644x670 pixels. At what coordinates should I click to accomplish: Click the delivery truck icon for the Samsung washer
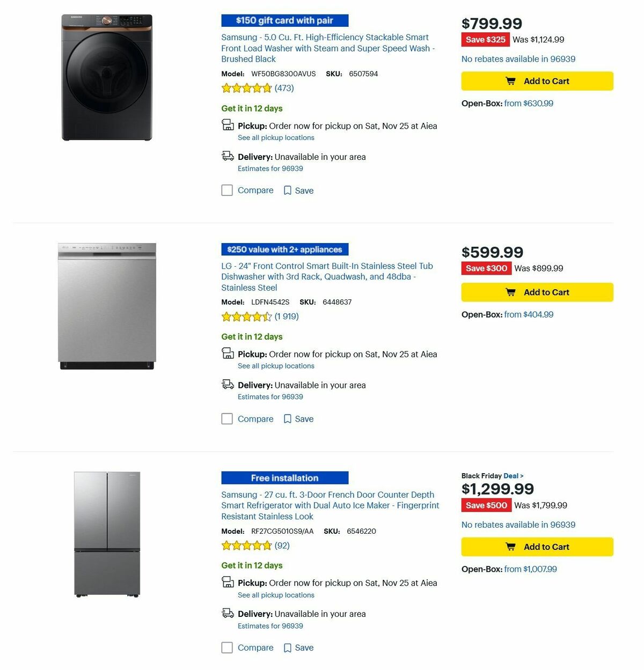(228, 156)
